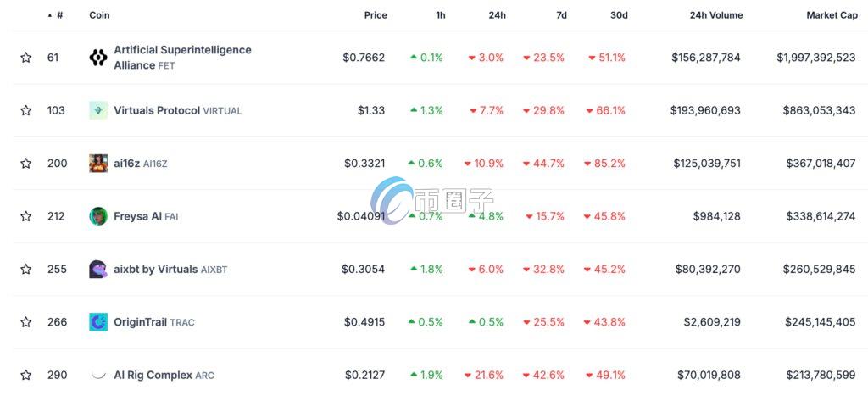Star the FET coin as favorite
This screenshot has height=401, width=868.
(26, 58)
